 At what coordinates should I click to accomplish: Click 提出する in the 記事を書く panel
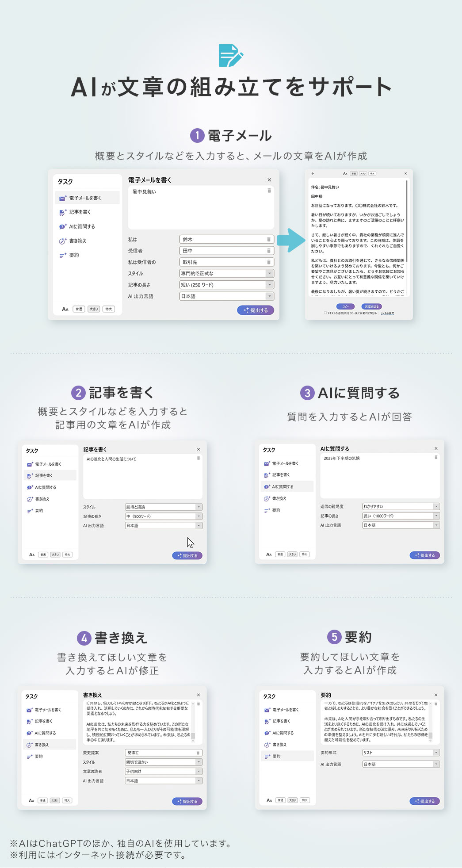tap(187, 555)
